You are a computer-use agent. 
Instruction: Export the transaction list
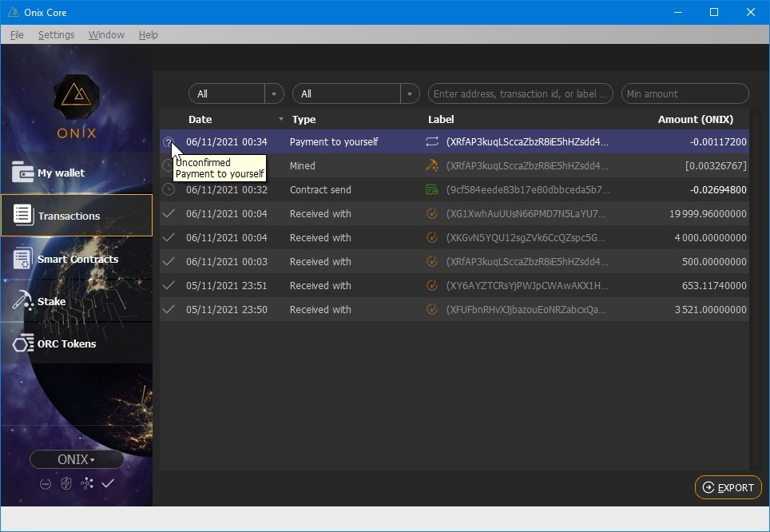[728, 487]
